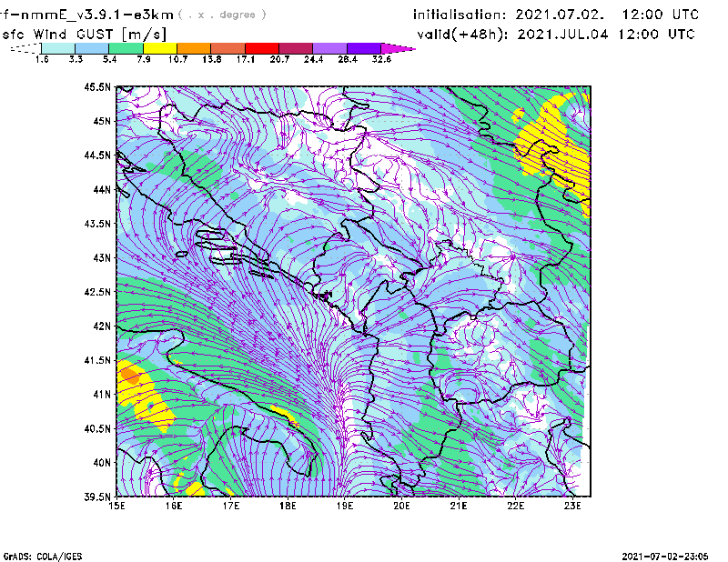The image size is (728, 562).
Task: Click the orange gust patch near 41.5N 15E
Action: (130, 375)
